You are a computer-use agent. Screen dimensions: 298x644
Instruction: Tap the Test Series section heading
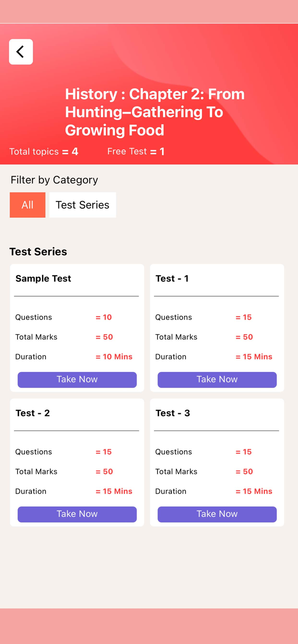coord(38,252)
